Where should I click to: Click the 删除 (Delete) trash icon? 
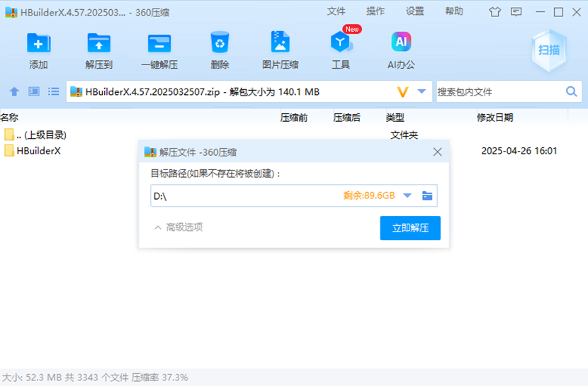coord(220,42)
